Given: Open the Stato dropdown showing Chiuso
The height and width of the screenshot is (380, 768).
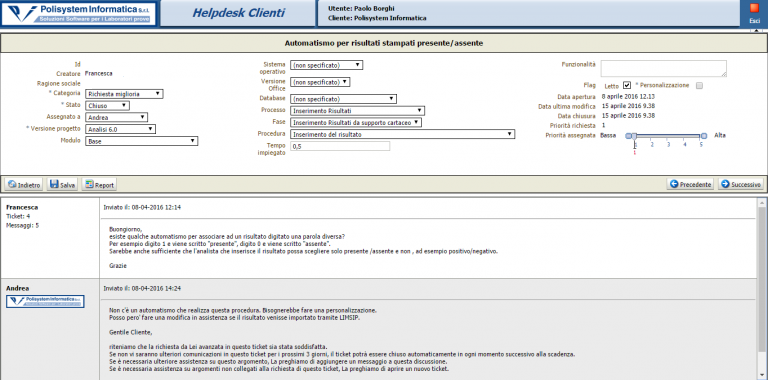Looking at the screenshot, I should point(107,105).
